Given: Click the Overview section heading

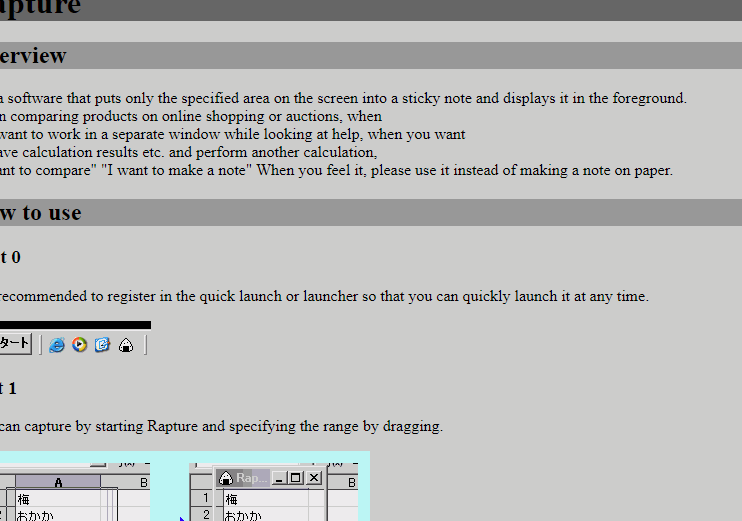Looking at the screenshot, I should [33, 56].
